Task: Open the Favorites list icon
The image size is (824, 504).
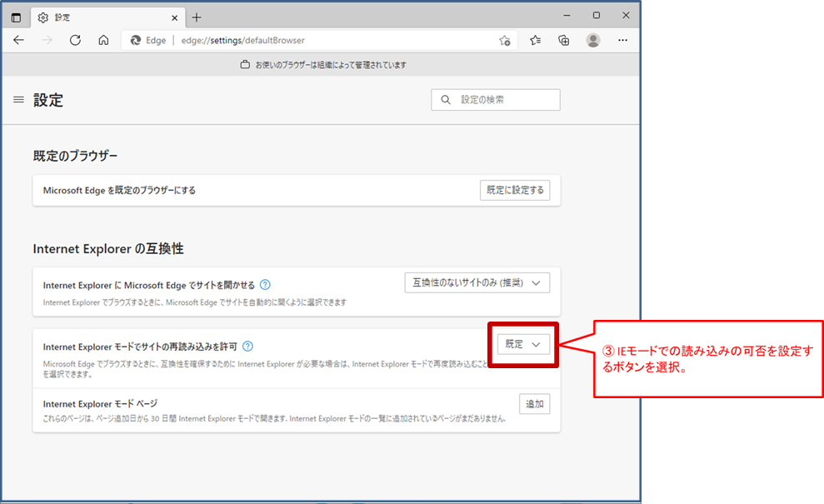Action: pyautogui.click(x=535, y=41)
